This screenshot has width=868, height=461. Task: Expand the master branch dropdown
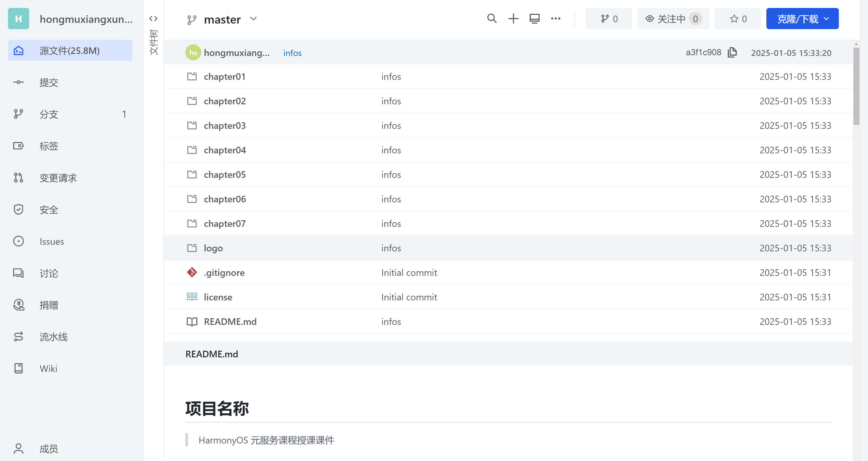point(253,19)
